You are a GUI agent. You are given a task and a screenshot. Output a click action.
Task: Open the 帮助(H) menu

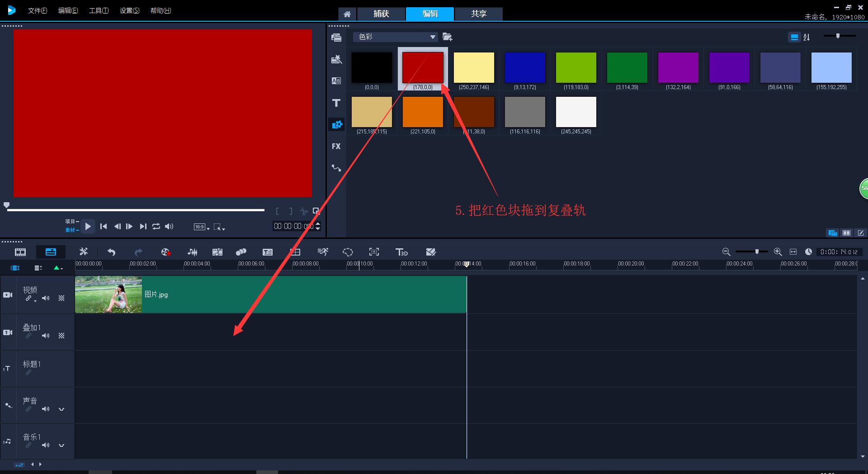(160, 10)
